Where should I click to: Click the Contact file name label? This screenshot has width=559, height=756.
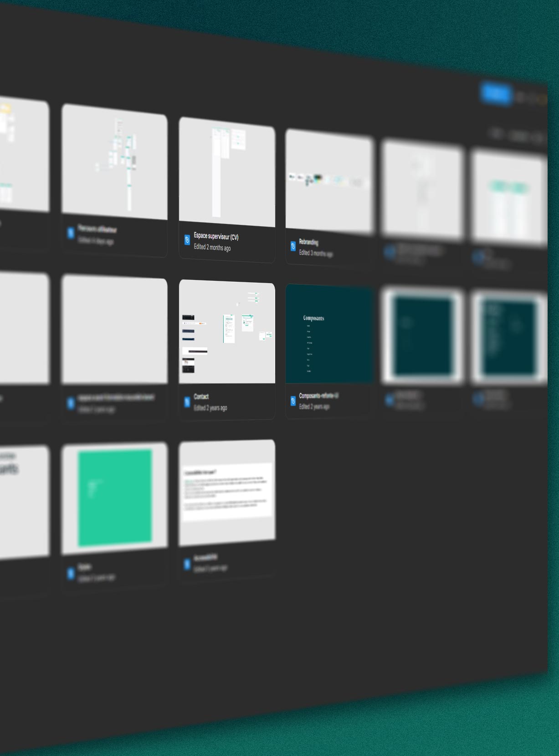coord(201,397)
